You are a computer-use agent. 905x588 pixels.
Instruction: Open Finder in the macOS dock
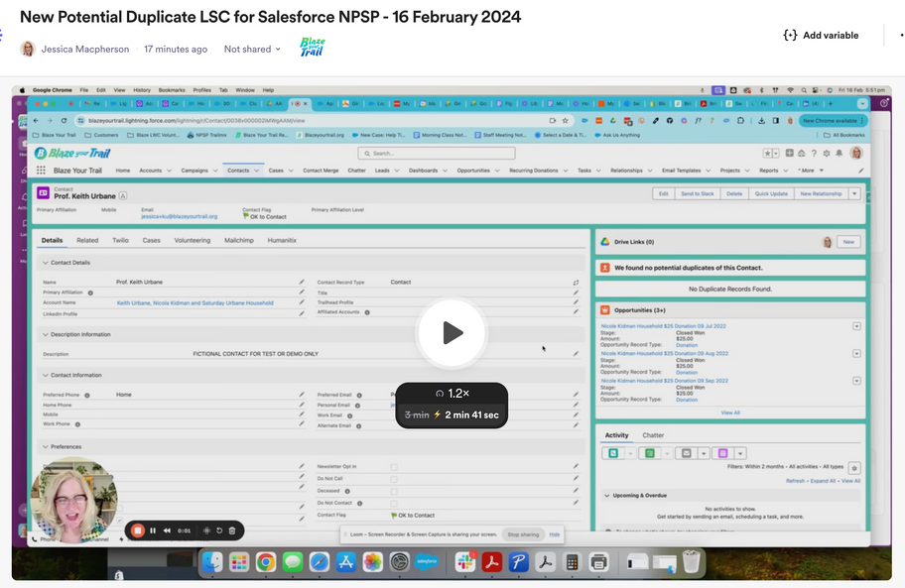point(212,561)
